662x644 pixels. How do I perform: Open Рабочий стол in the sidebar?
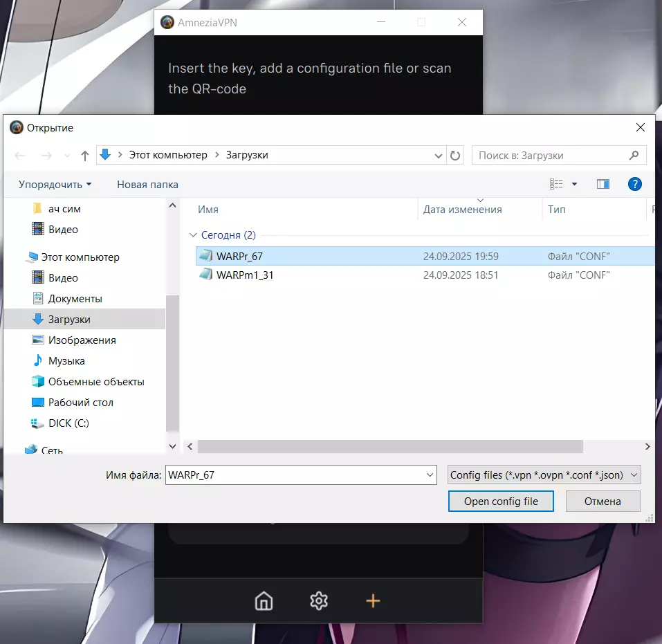[81, 402]
